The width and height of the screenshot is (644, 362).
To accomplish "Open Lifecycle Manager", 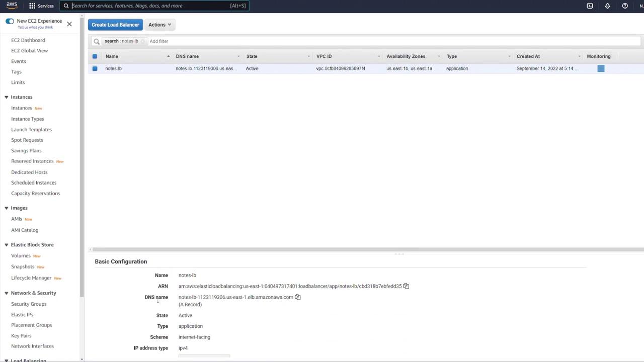I will (x=31, y=278).
